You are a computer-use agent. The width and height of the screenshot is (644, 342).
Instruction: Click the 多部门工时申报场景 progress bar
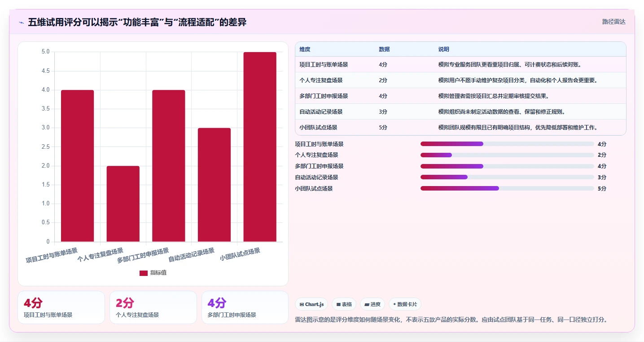[x=507, y=166]
